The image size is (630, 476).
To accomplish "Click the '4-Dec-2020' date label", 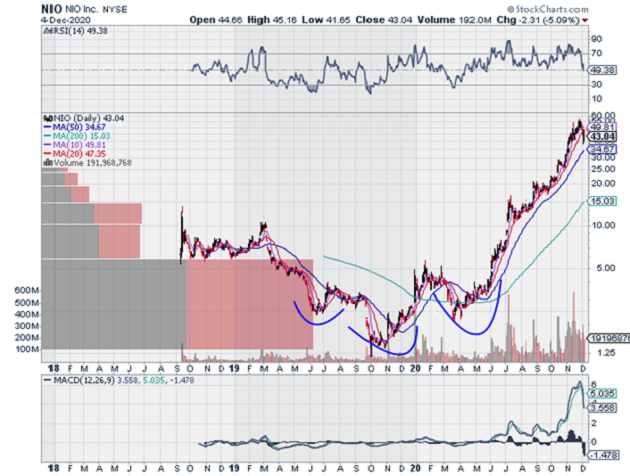I will 66,20.
